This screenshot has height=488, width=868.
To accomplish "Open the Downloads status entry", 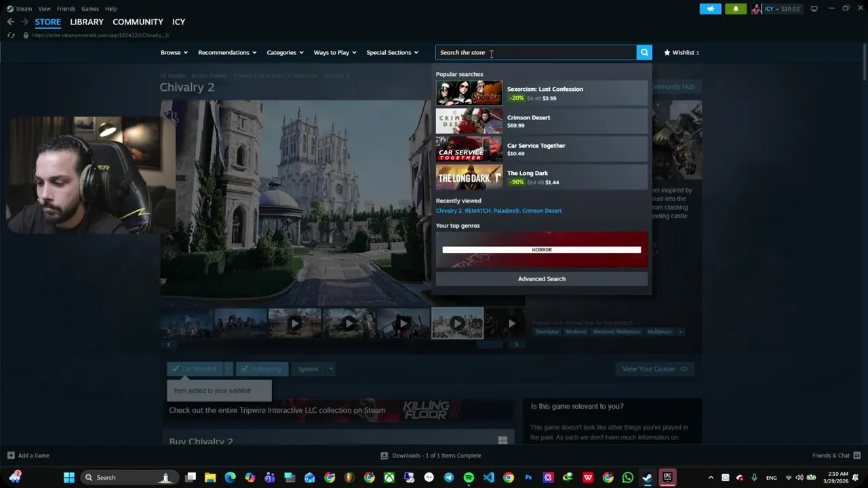I will [x=431, y=455].
